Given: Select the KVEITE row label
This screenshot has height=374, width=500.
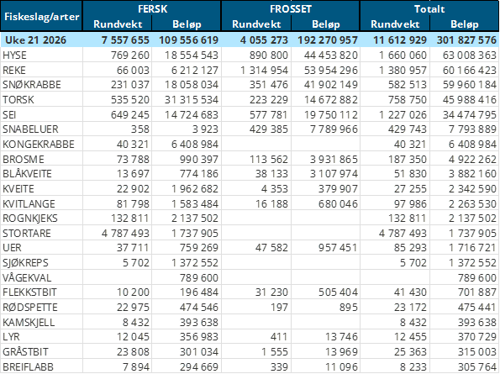Looking at the screenshot, I should point(18,189).
